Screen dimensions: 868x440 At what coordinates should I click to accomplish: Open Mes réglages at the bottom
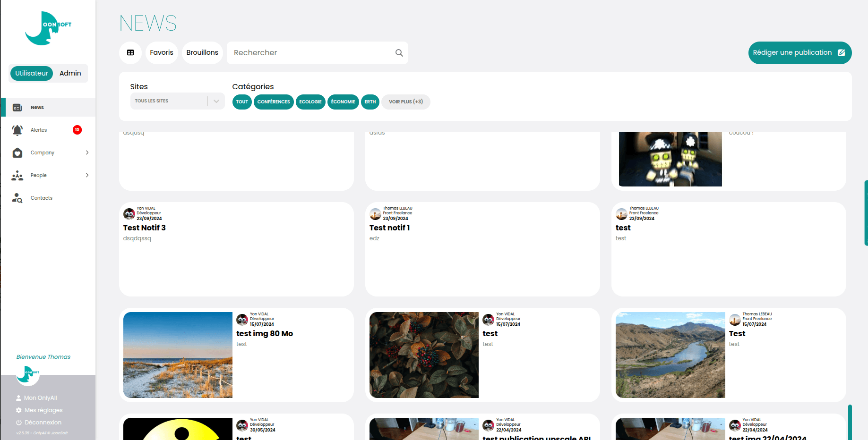[43, 410]
